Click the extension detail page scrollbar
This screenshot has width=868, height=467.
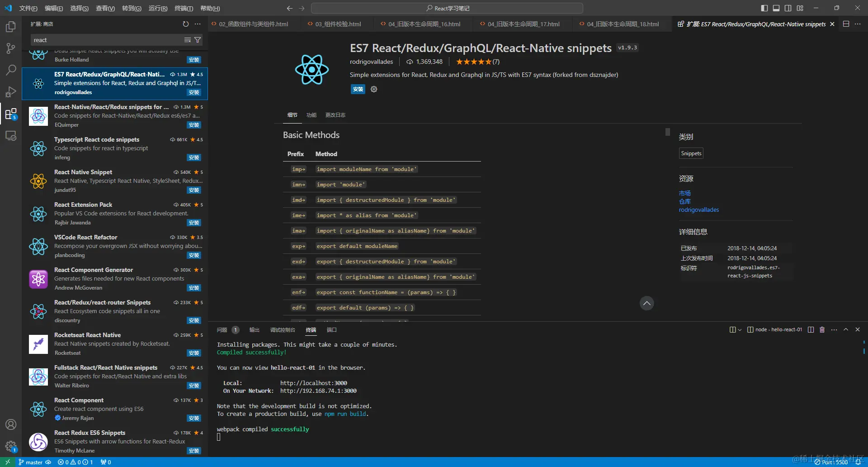tap(667, 132)
